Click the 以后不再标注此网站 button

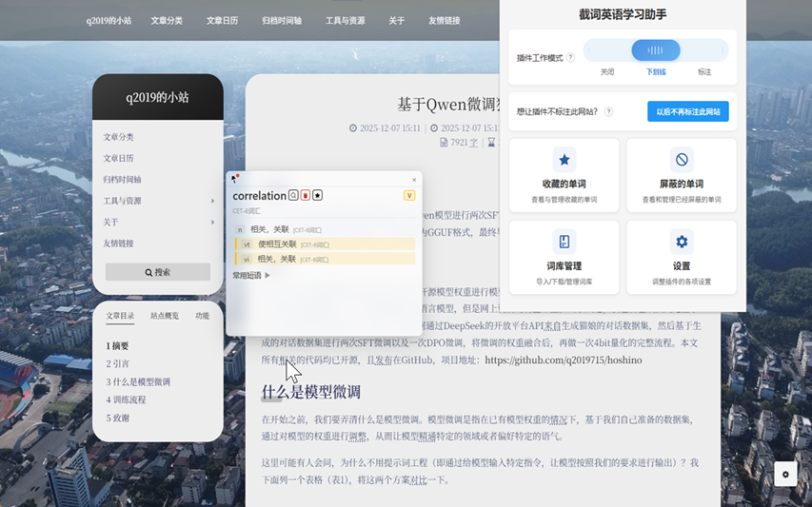[687, 111]
